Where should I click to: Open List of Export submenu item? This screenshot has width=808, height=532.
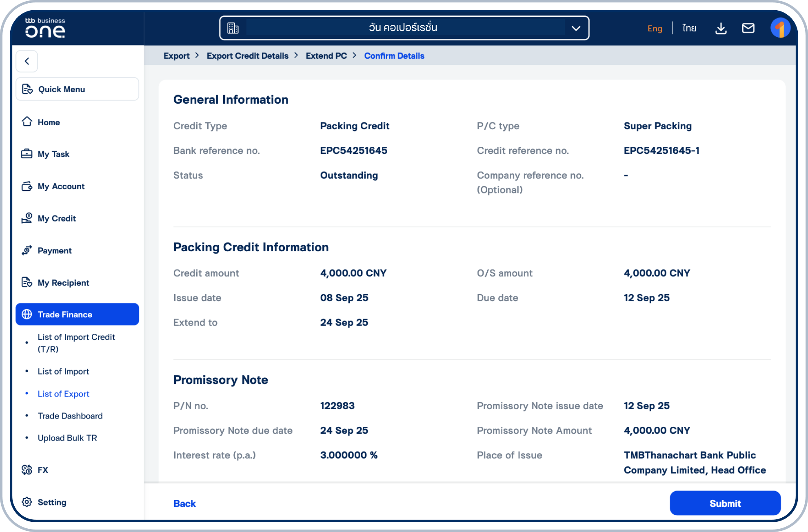tap(63, 394)
